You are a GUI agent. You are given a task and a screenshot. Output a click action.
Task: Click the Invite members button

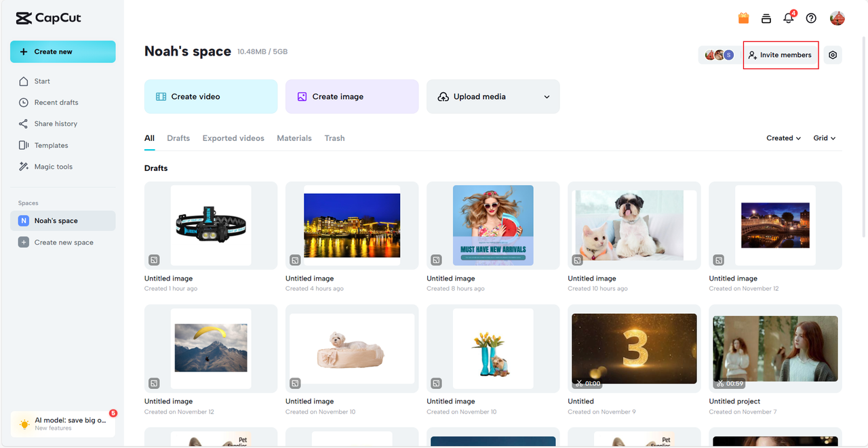(x=781, y=55)
